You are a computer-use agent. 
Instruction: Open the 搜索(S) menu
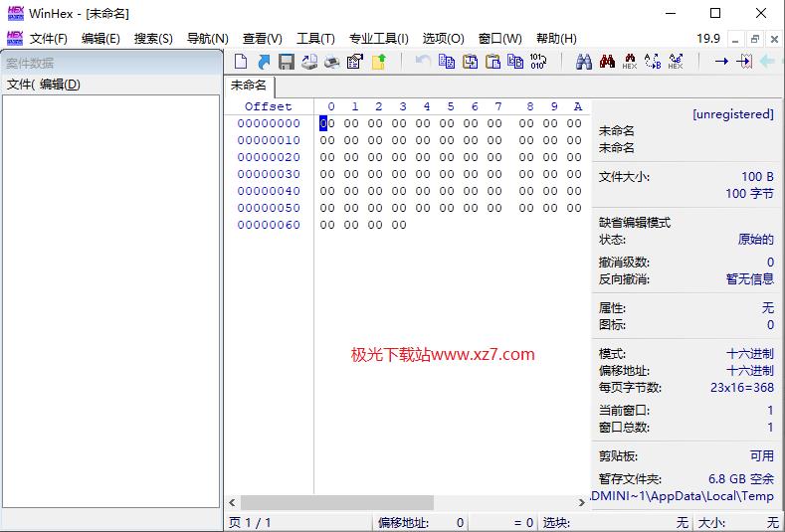point(153,39)
